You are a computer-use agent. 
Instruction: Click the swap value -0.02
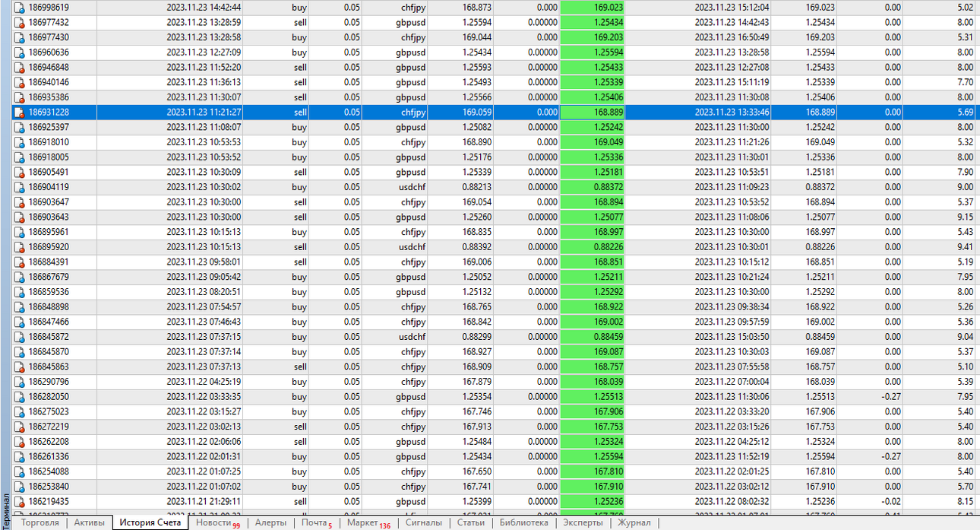890,501
